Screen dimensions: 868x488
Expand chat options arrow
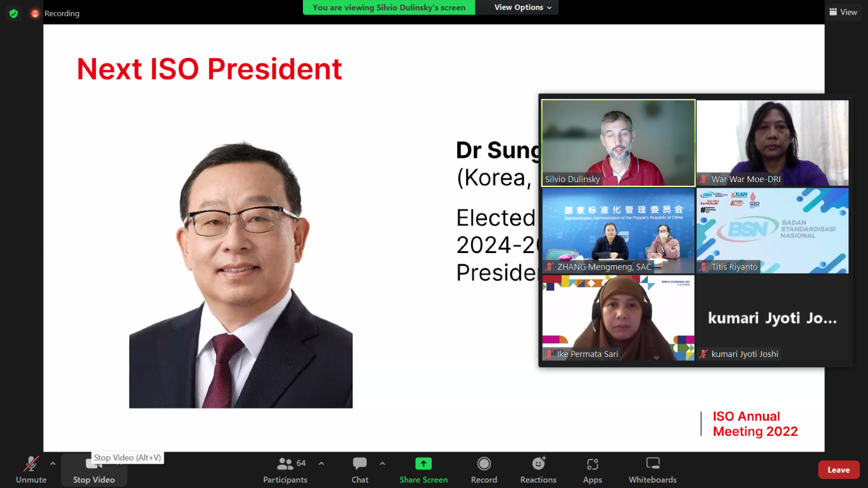click(382, 464)
